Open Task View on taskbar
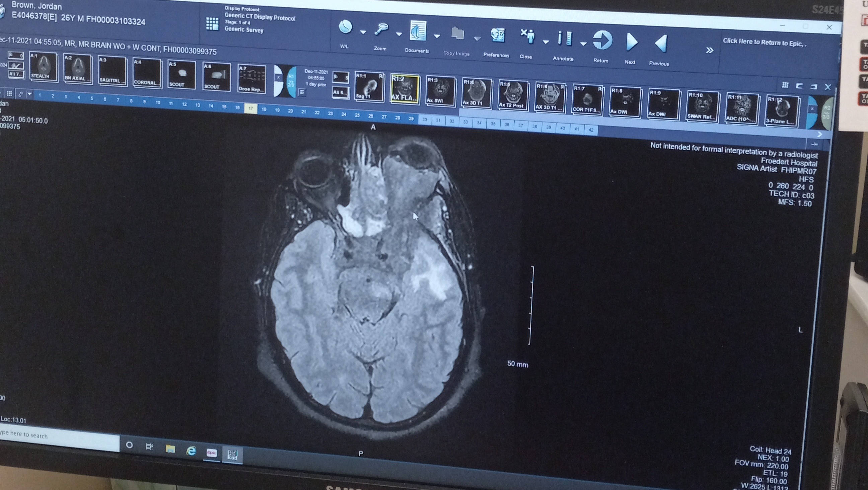Viewport: 868px width, 490px height. 149,446
